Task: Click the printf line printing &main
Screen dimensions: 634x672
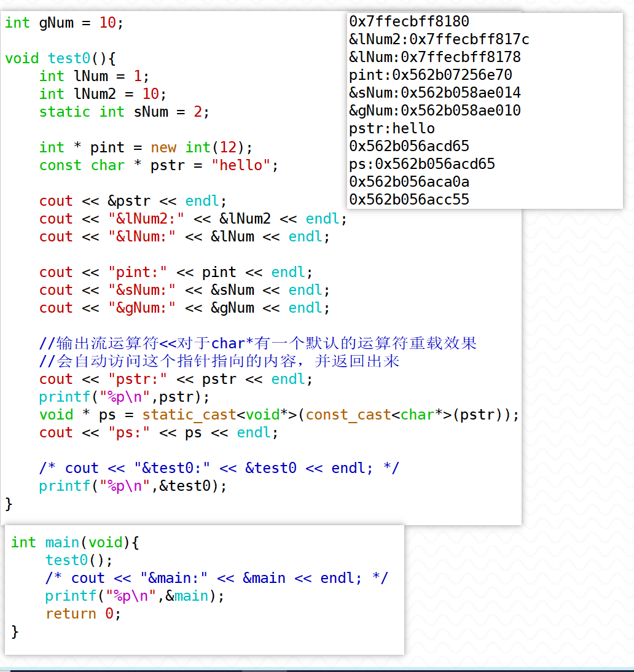Action: click(x=135, y=596)
